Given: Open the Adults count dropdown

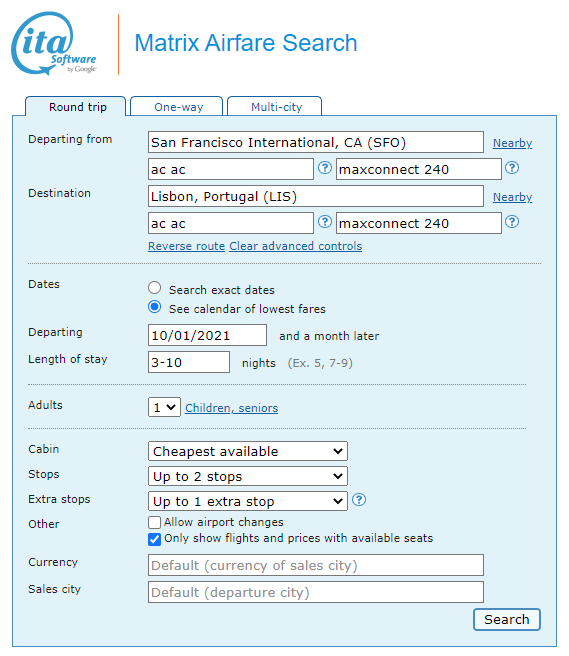Looking at the screenshot, I should coord(164,407).
